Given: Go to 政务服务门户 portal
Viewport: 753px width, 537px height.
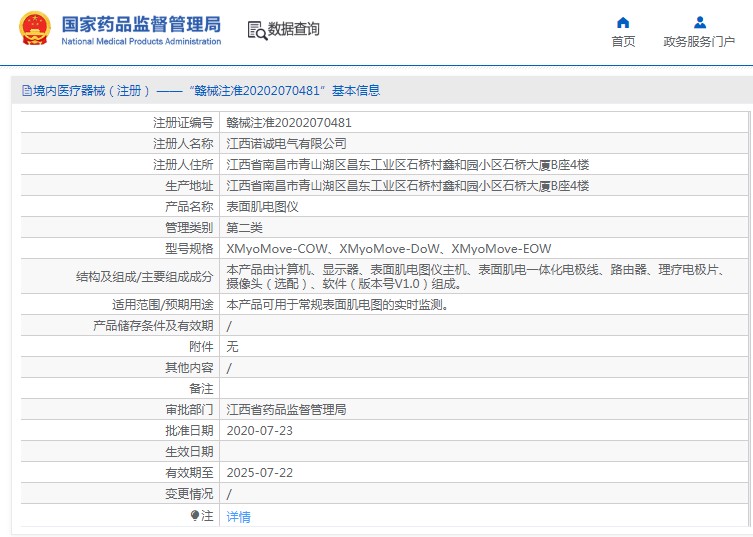Looking at the screenshot, I should point(699,42).
